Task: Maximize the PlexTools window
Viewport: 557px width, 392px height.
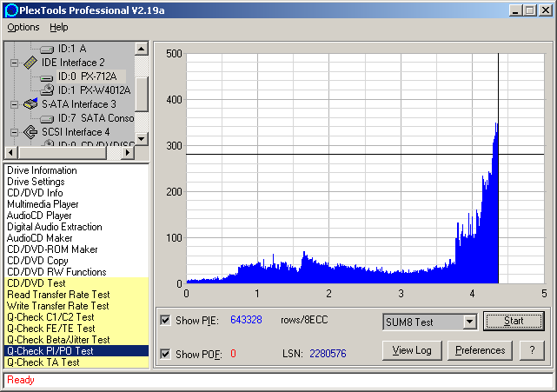Action: point(530,10)
